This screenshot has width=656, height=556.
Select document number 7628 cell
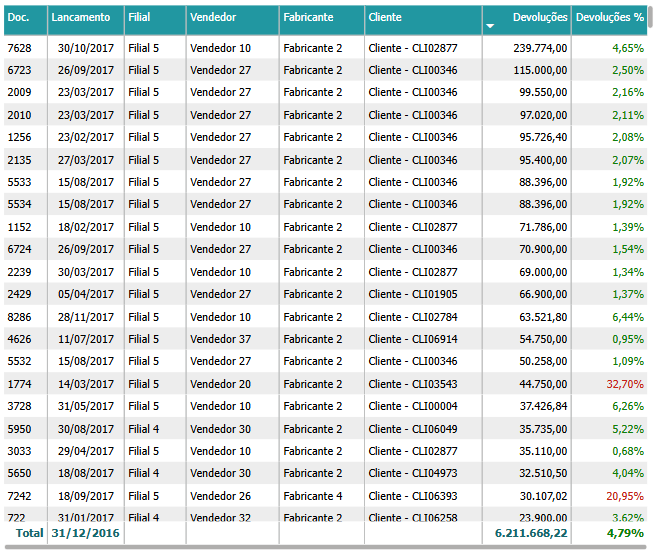pyautogui.click(x=19, y=48)
